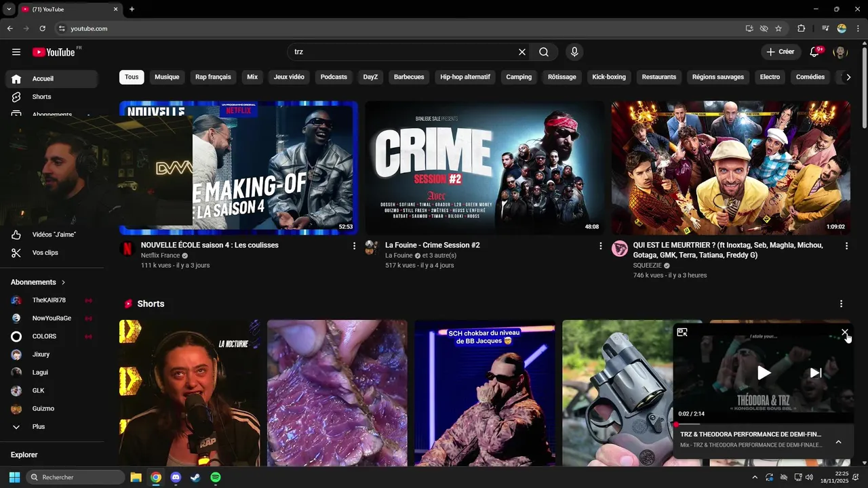Start voice search with the microphone
The height and width of the screenshot is (488, 868).
click(x=574, y=52)
